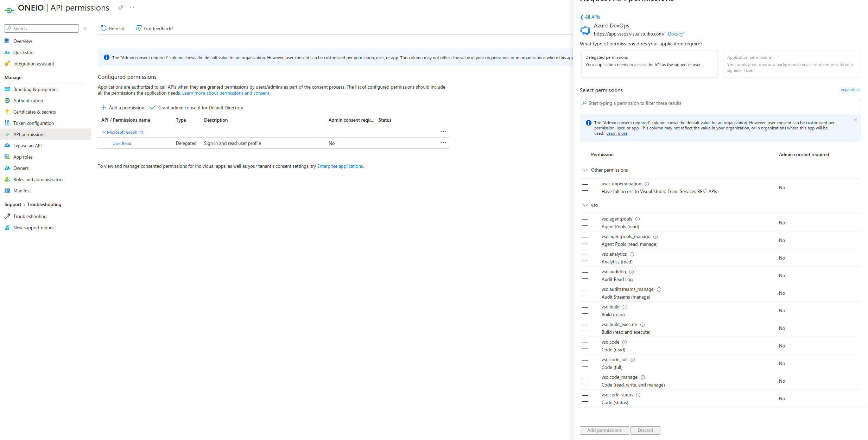Collapse the vso permissions group
This screenshot has width=868, height=440.
click(x=585, y=205)
